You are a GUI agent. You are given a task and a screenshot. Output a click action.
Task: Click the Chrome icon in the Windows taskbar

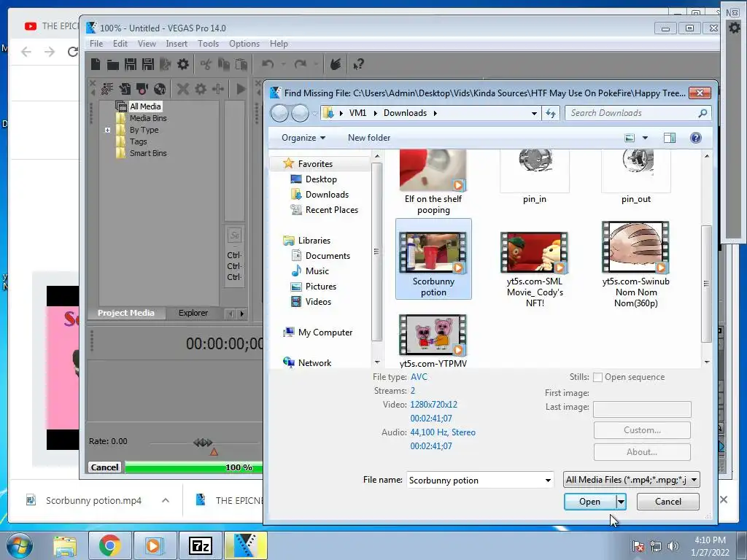click(109, 545)
